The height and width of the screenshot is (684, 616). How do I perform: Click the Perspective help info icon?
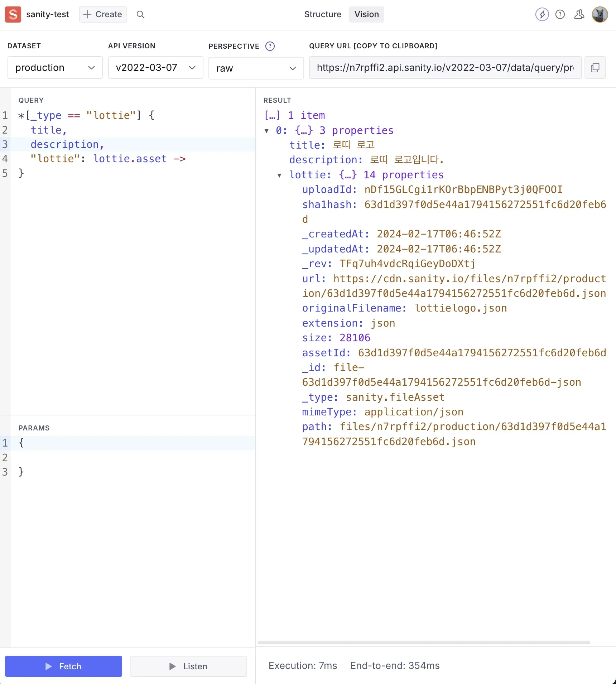(x=270, y=46)
